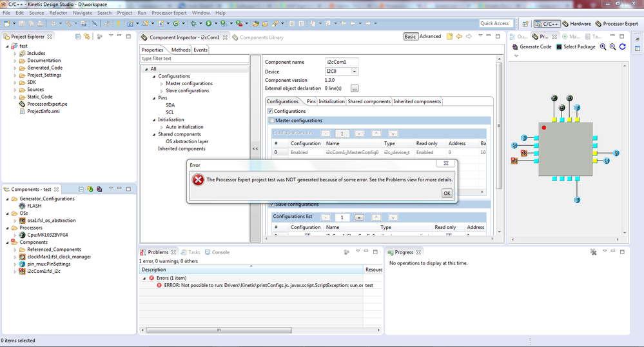Click the back arrow icon in Component Inspector

[x=459, y=37]
